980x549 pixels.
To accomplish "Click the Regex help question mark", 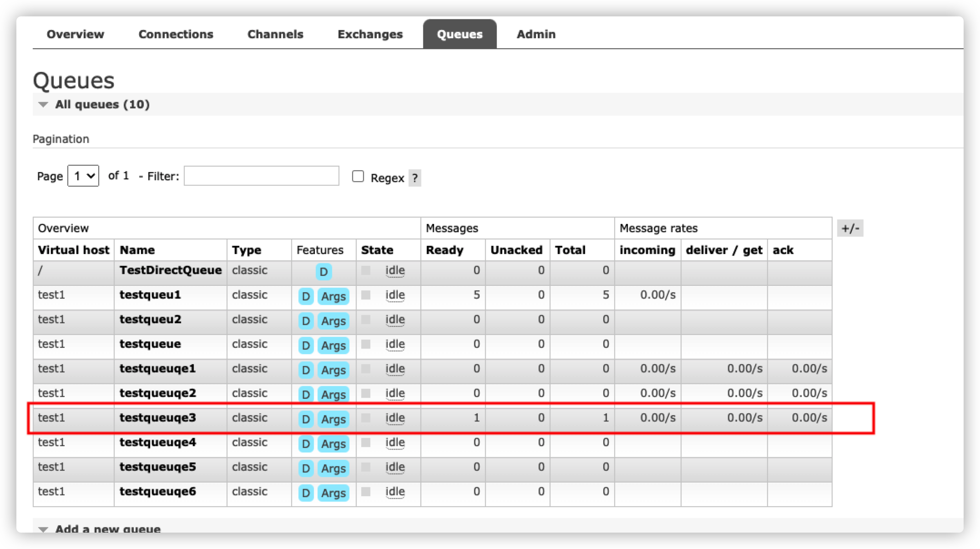I will pyautogui.click(x=414, y=178).
